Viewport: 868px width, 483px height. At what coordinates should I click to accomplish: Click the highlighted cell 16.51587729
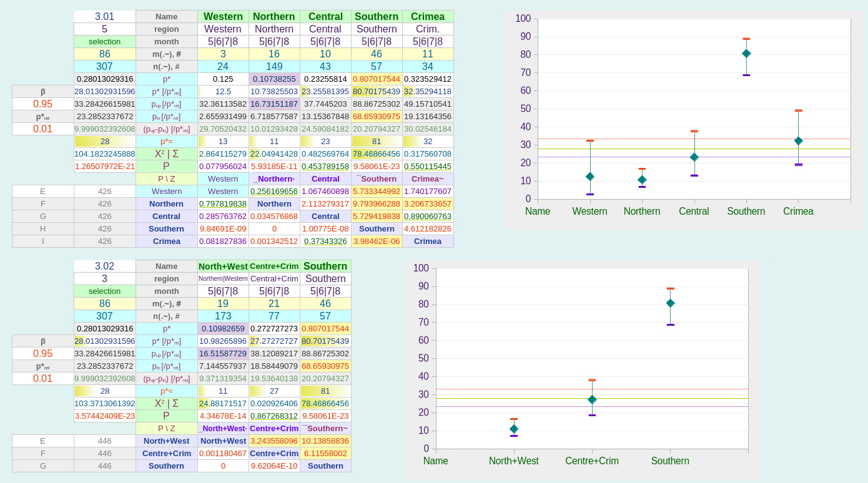[x=223, y=354]
